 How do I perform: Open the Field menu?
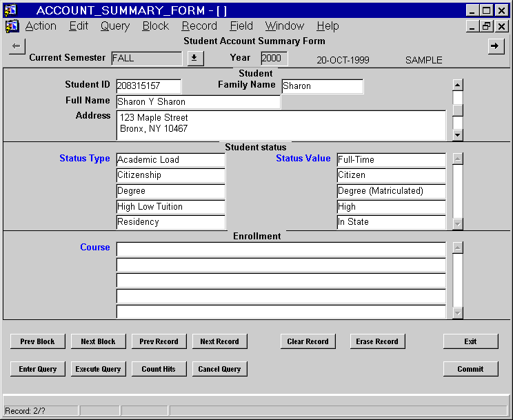[x=241, y=26]
